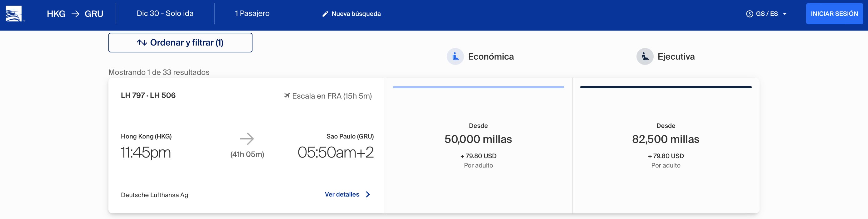Click the sort arrows icon in Ordenar y filtrar
The width and height of the screenshot is (868, 219).
coord(142,43)
